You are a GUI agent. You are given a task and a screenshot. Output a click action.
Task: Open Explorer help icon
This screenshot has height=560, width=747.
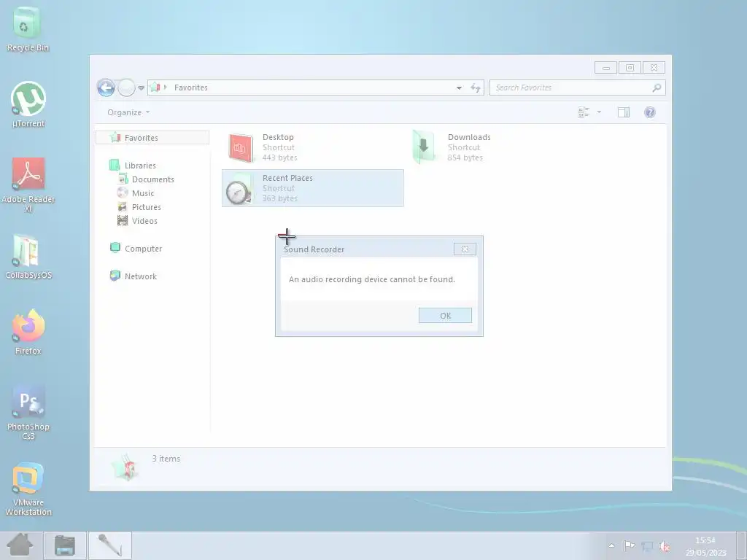[650, 112]
